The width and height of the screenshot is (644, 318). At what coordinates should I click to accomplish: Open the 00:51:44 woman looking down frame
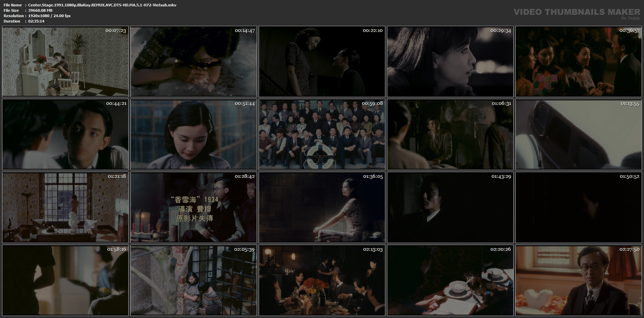point(194,134)
